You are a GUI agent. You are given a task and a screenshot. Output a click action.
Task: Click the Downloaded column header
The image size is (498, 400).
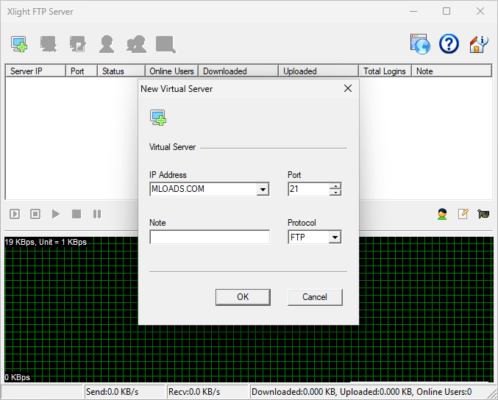click(238, 71)
